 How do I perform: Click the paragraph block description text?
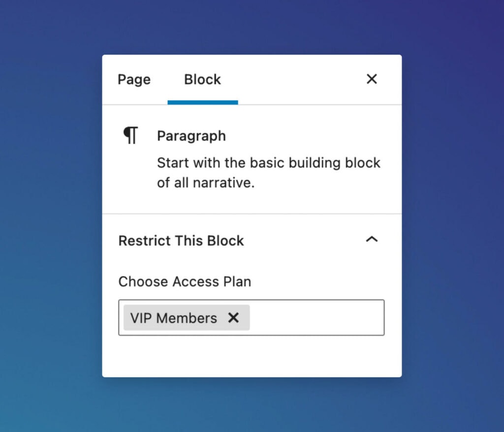point(268,172)
